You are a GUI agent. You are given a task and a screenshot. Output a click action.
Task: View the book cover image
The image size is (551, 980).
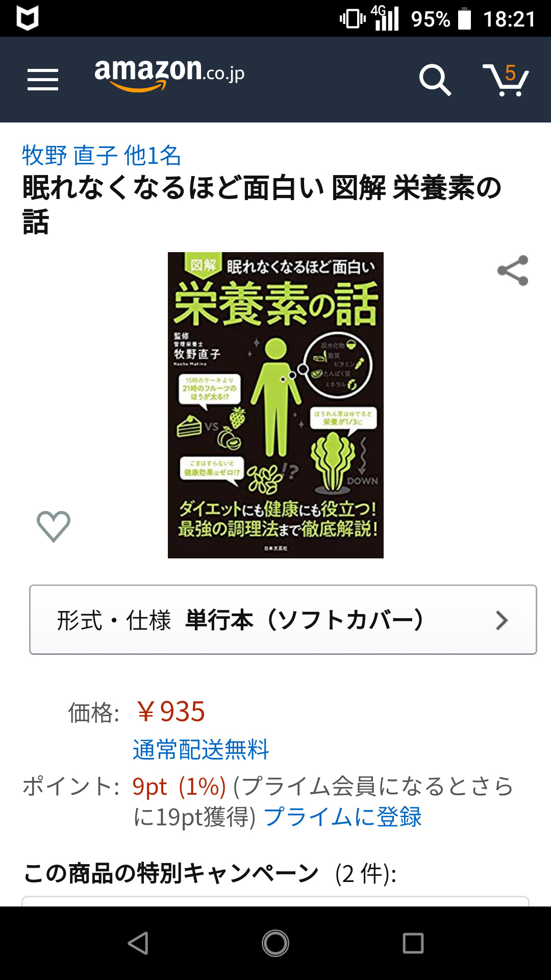275,405
